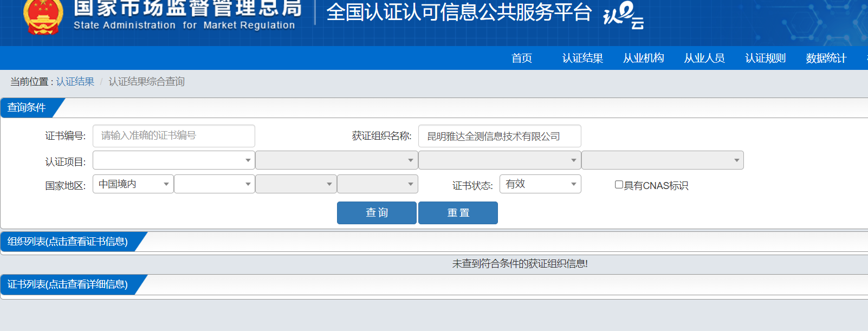Click the 全国认证认可信息公共服务平台 title
The height and width of the screenshot is (331, 868).
click(x=459, y=12)
